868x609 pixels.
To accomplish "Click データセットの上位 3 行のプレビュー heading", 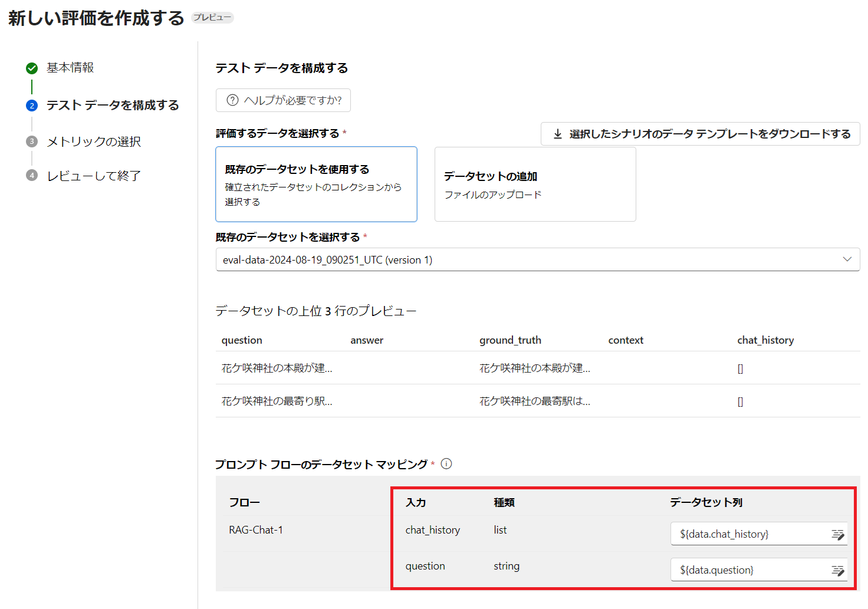I will [x=316, y=311].
